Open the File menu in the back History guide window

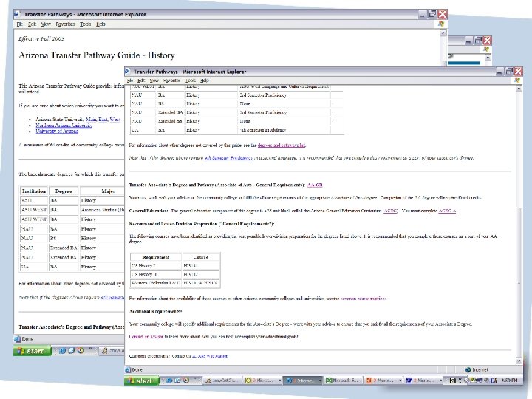20,24
